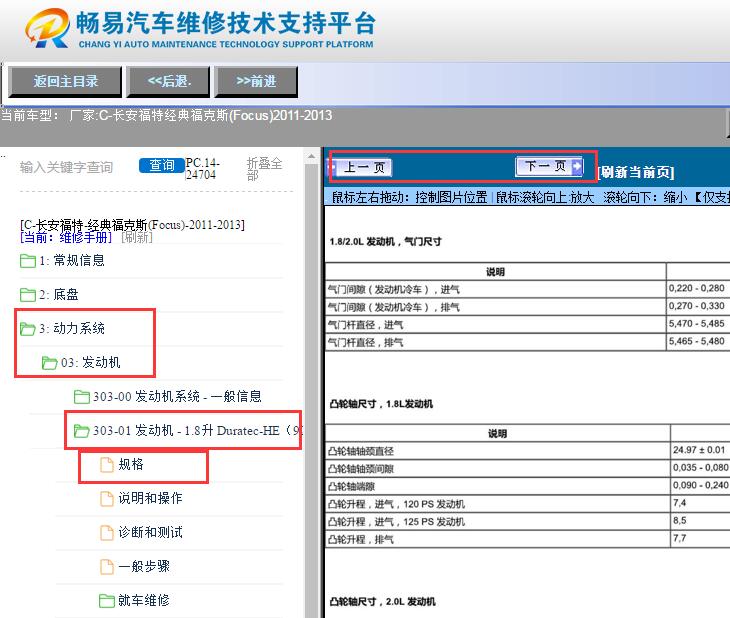The height and width of the screenshot is (618, 730).
Task: Click value 24.97 ± 0.01
Action: 699,450
